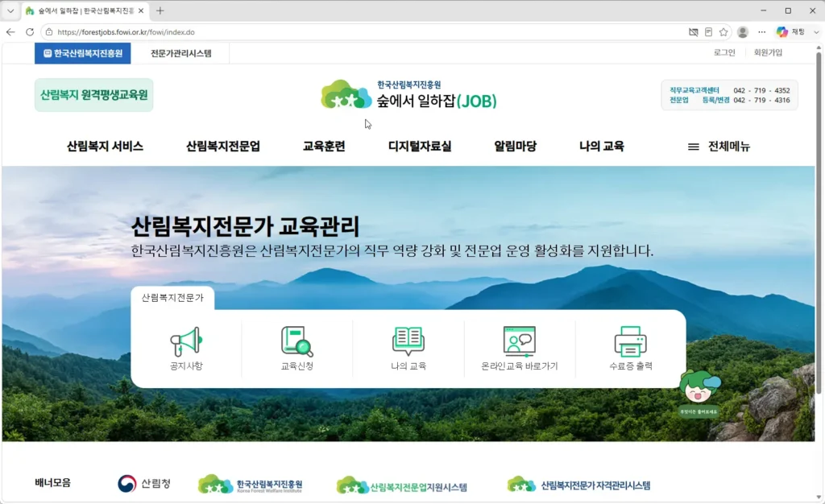Open 산림복지 원격평생교육원 banner button
The image size is (825, 504).
[x=93, y=95]
